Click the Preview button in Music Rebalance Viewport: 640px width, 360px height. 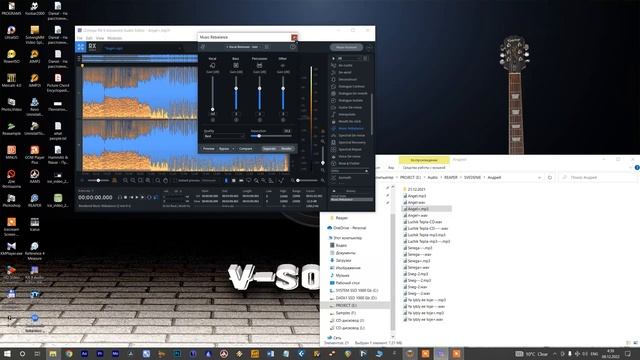pyautogui.click(x=209, y=149)
